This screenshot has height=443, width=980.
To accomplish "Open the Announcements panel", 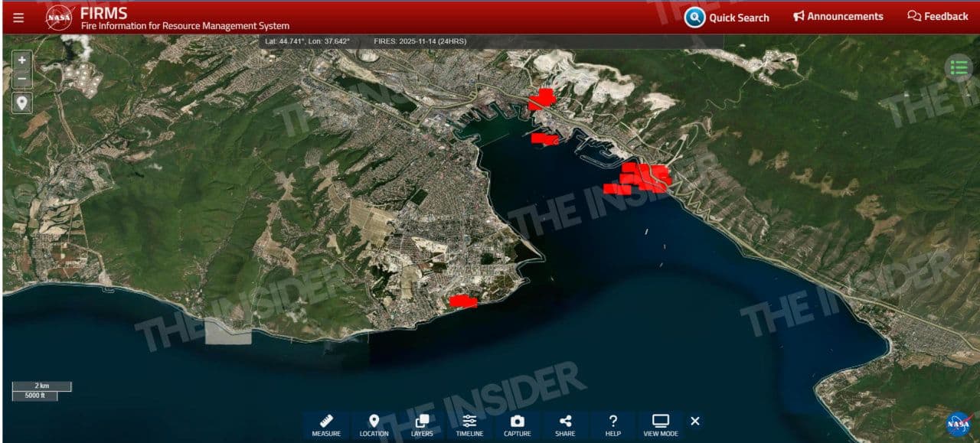I will click(x=838, y=16).
